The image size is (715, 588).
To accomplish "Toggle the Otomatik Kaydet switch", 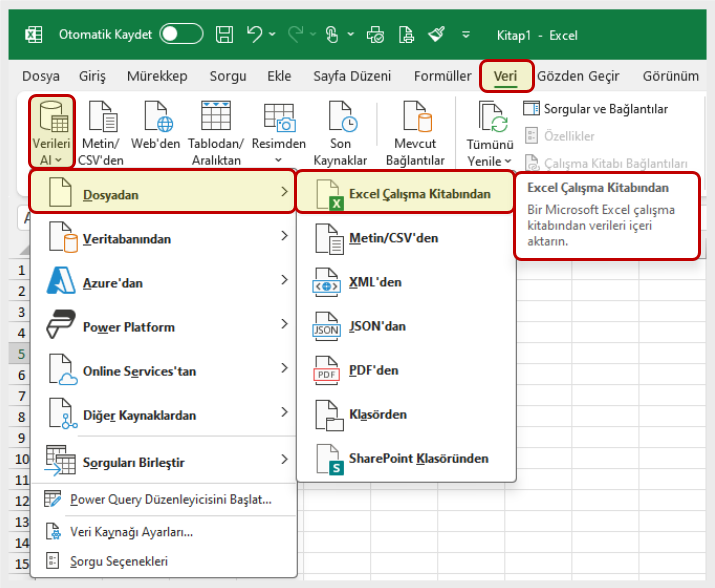I will pos(181,34).
